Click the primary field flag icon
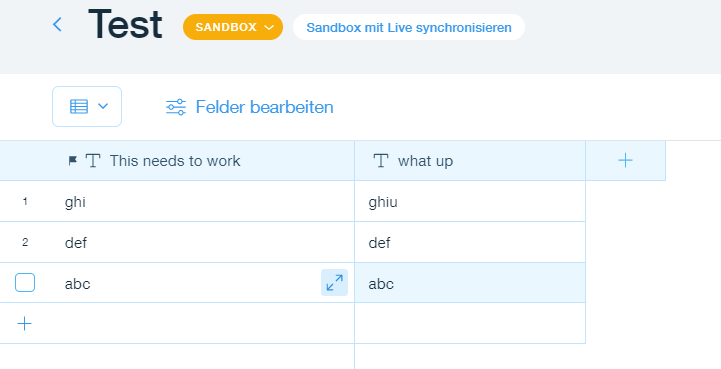The width and height of the screenshot is (721, 369). point(73,161)
